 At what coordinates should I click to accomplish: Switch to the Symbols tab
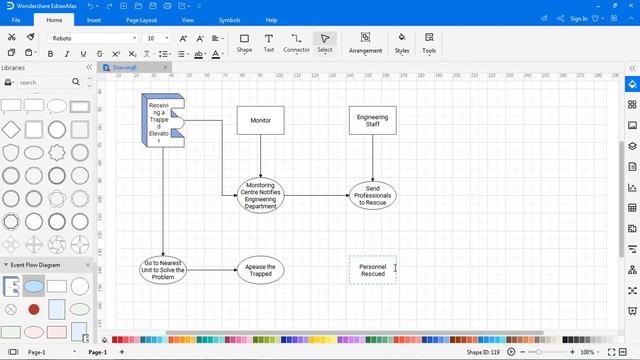(x=229, y=20)
